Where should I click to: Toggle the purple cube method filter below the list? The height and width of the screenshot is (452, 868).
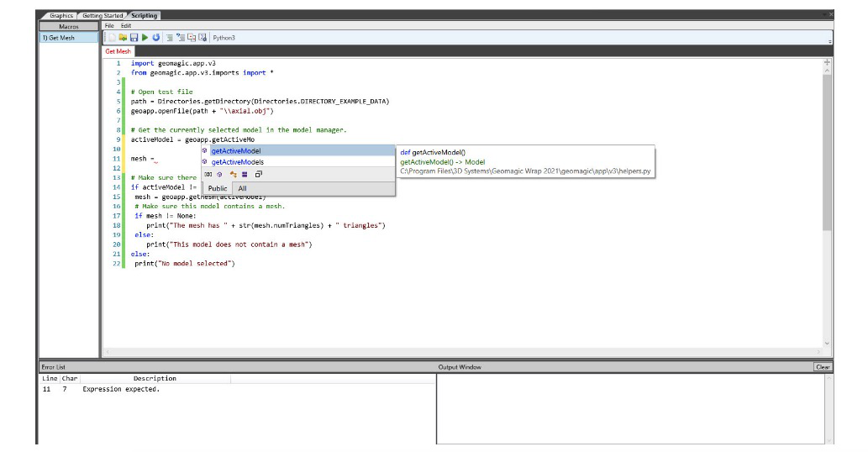[220, 174]
